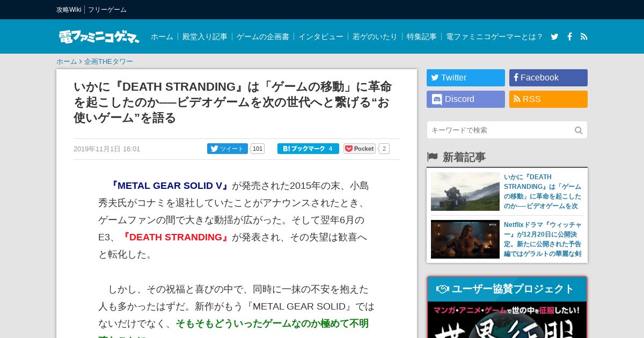Click the handshake icon in ユーザー協賛プロジェクト
The width and height of the screenshot is (644, 338).
pos(443,289)
